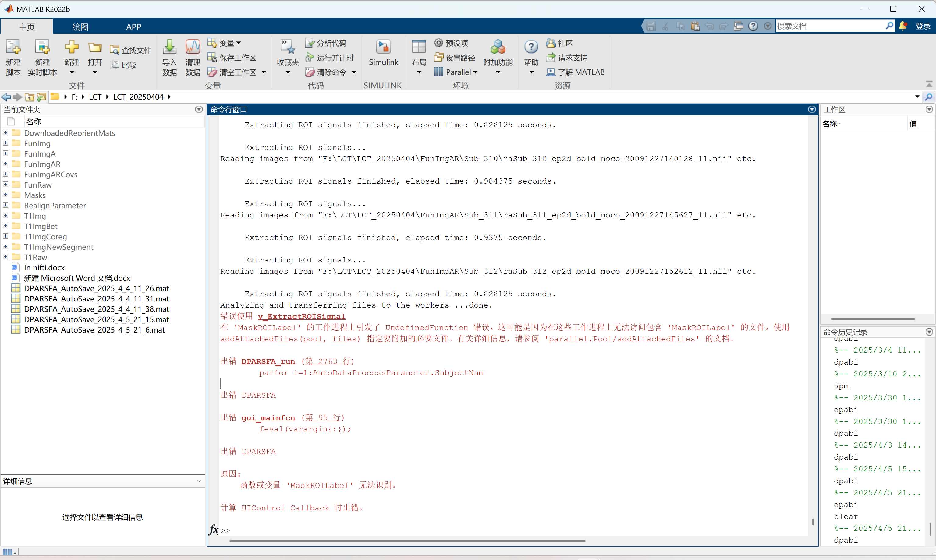Click the 搜索文档 search documentation field
936x560 pixels.
coord(830,26)
